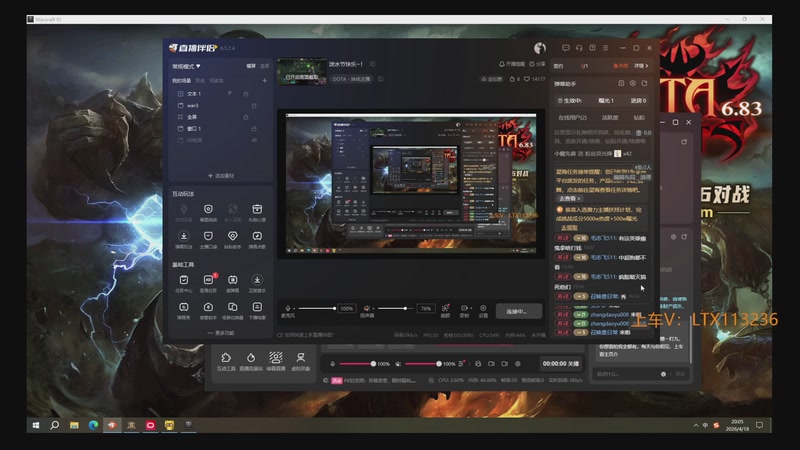This screenshot has width=800, height=450.
Task: Click the stream cover thumbnail
Action: pos(302,71)
